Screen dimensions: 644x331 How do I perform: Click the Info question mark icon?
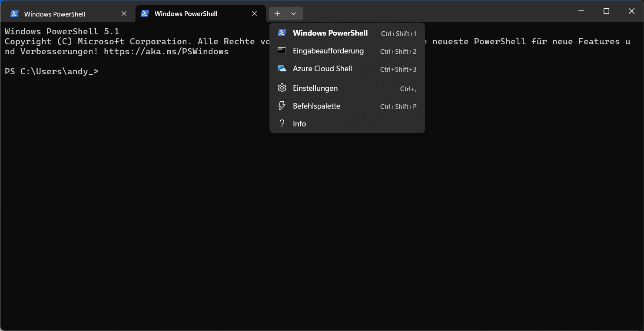click(x=282, y=124)
